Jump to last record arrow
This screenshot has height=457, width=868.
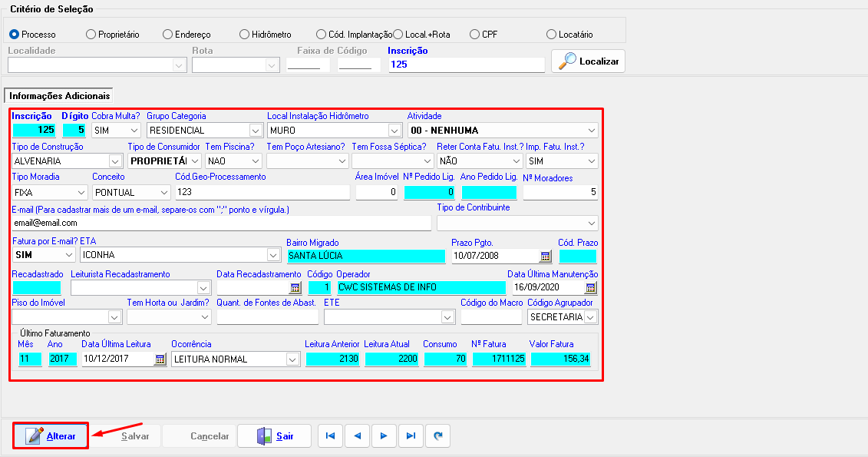point(411,435)
